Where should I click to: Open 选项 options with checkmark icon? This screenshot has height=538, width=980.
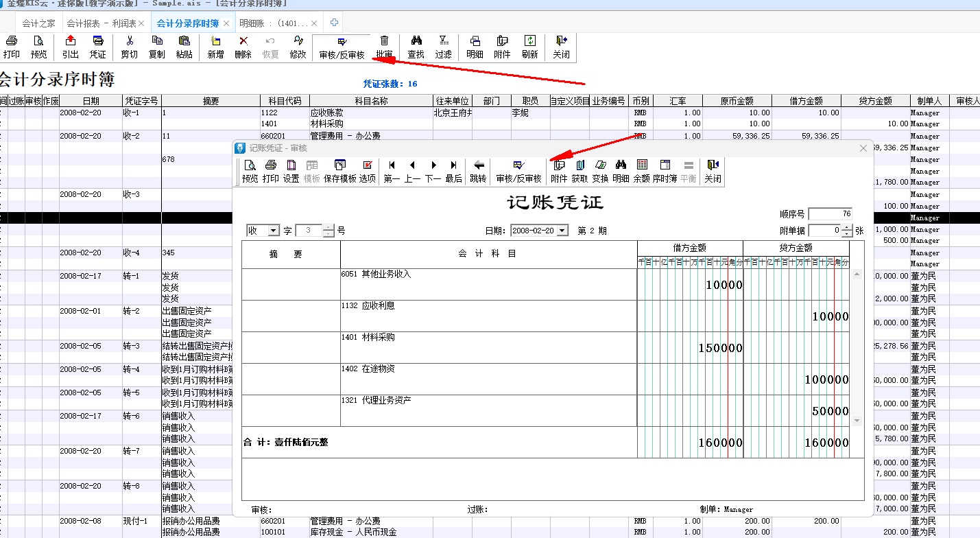pos(368,171)
